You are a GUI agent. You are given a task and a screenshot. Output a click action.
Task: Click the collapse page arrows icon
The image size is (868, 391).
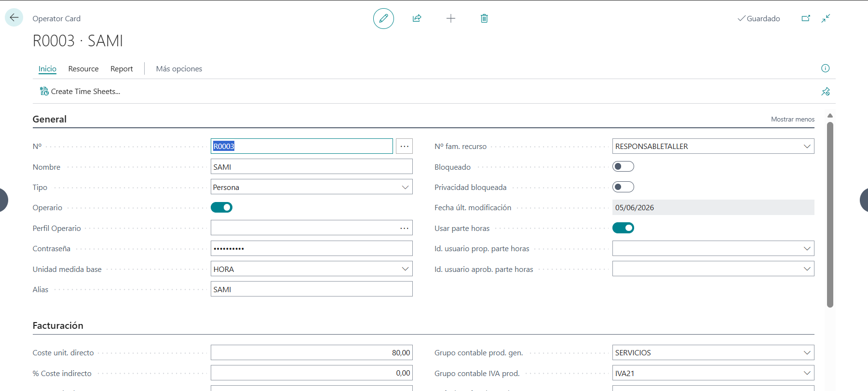[x=826, y=18]
